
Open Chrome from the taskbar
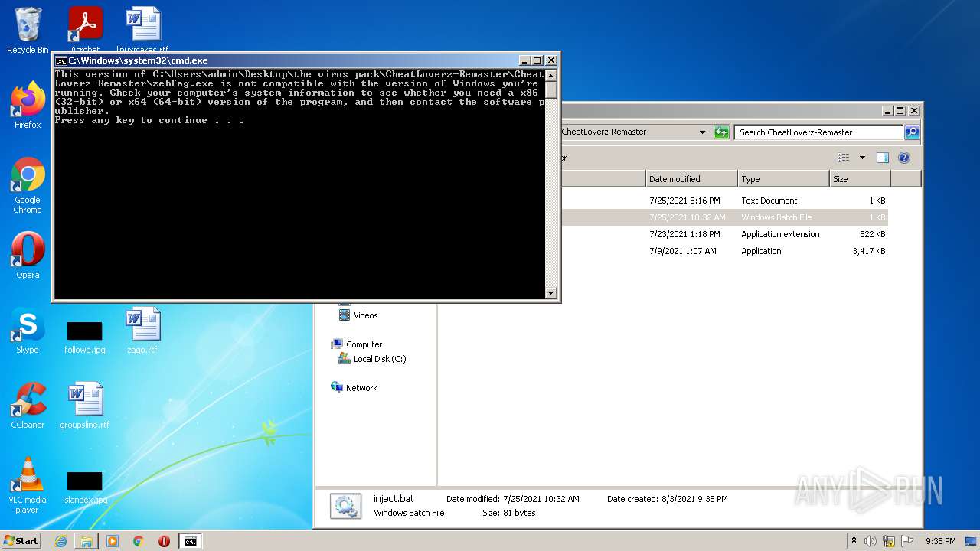click(139, 541)
